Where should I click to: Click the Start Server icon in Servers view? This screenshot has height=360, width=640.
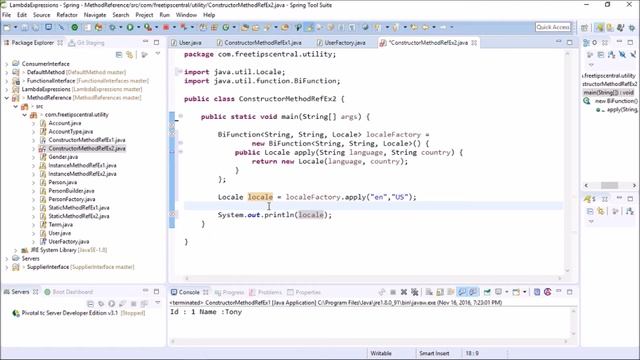click(111, 304)
